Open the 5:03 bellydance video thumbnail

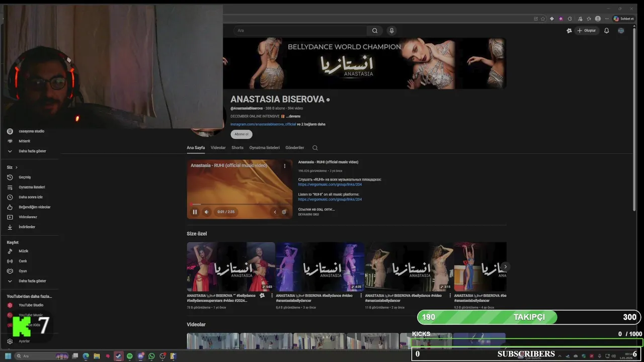pos(231,266)
